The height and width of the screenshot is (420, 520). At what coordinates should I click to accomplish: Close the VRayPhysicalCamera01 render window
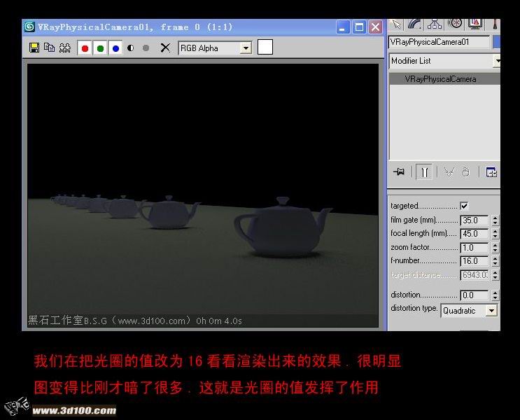375,27
